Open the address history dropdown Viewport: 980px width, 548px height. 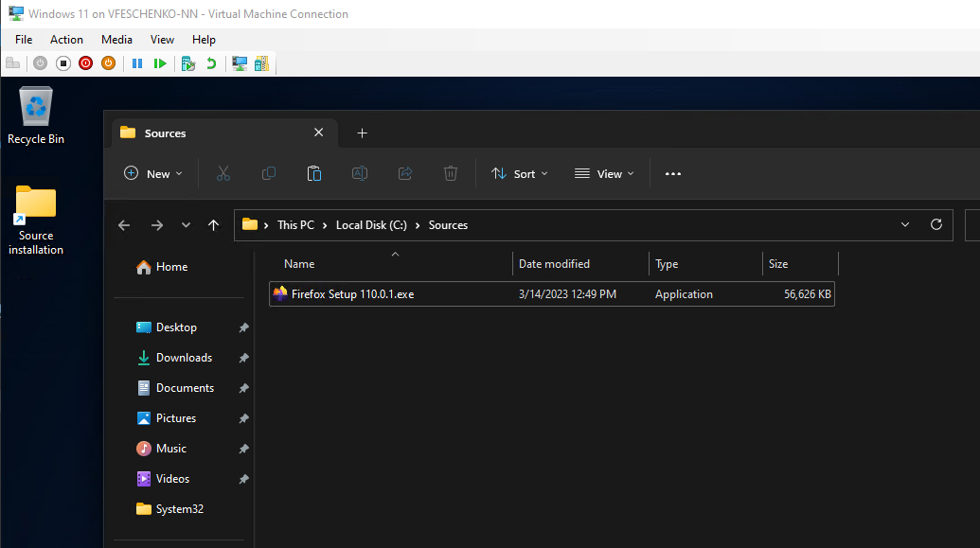pyautogui.click(x=905, y=225)
